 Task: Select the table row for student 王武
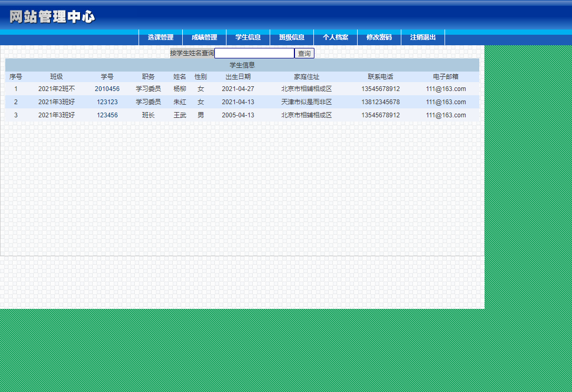(179, 115)
